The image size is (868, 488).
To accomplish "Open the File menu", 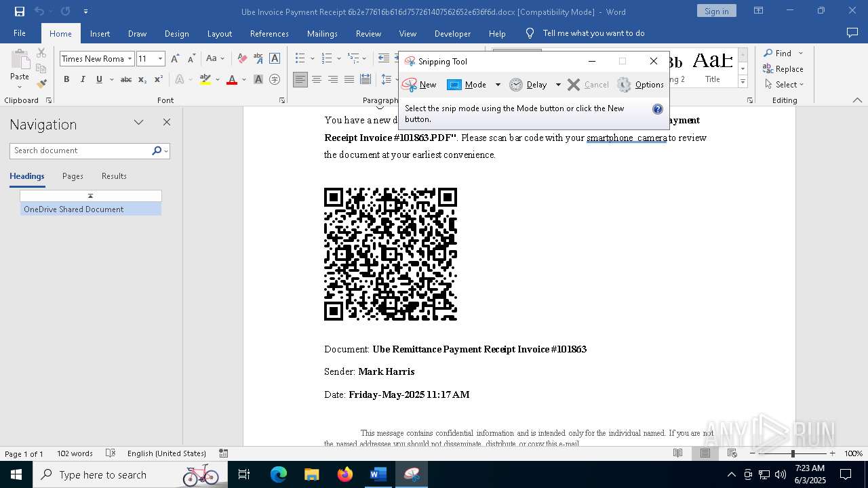I will pos(20,33).
